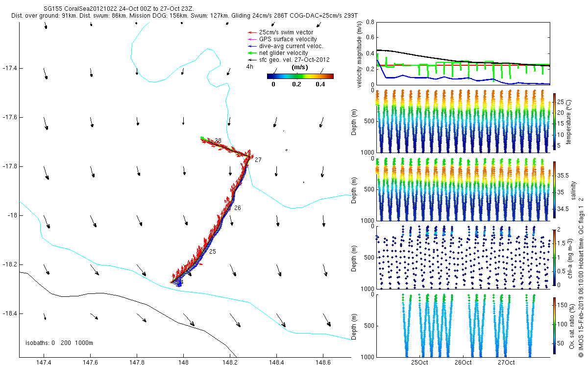This screenshot has width=588, height=368.
Task: Click the '25Oct' time axis label
Action: pyautogui.click(x=420, y=363)
